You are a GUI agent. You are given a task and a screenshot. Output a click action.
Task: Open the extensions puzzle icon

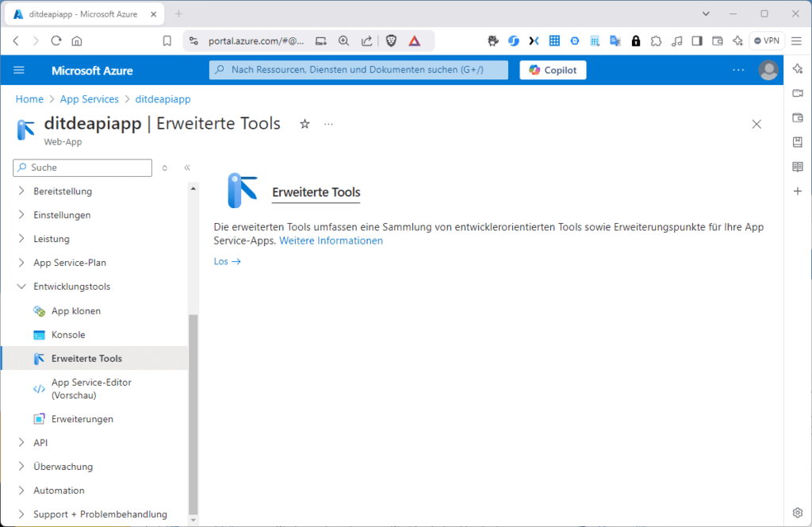click(x=656, y=41)
